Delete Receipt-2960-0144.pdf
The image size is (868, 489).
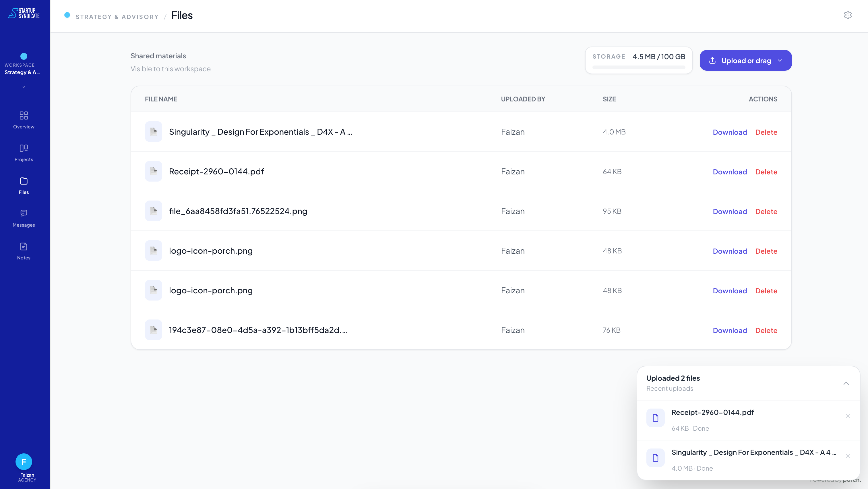[x=766, y=172]
